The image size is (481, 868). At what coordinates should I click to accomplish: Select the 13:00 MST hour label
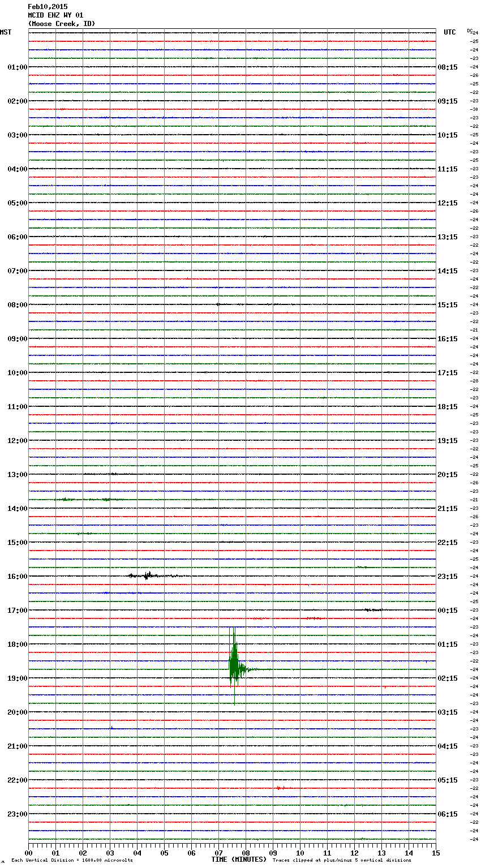coord(17,475)
